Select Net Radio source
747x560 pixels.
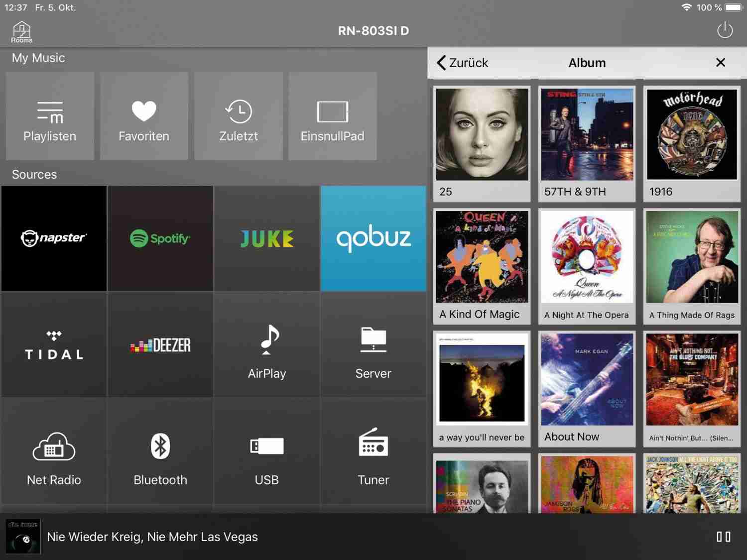[54, 451]
